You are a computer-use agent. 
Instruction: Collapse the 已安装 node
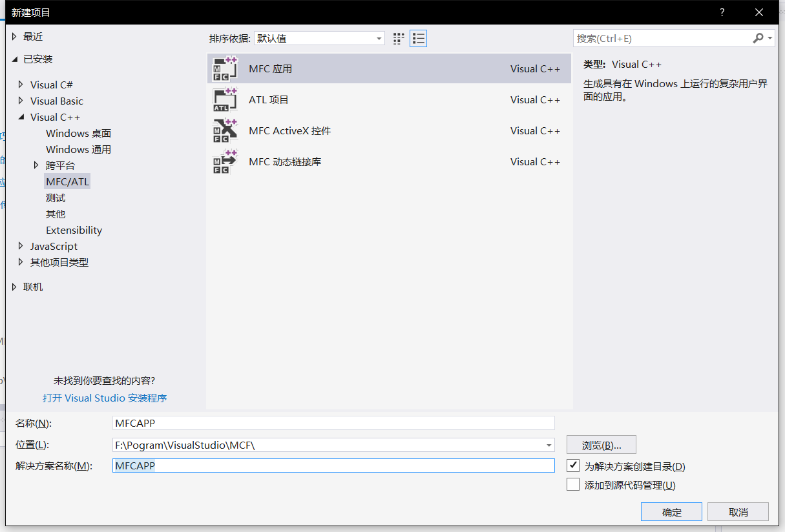pyautogui.click(x=15, y=59)
